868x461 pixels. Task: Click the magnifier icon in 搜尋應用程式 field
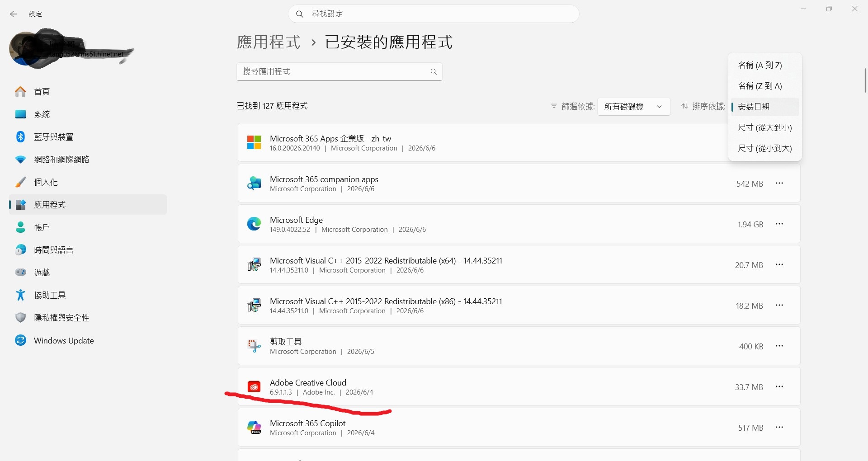pyautogui.click(x=434, y=71)
